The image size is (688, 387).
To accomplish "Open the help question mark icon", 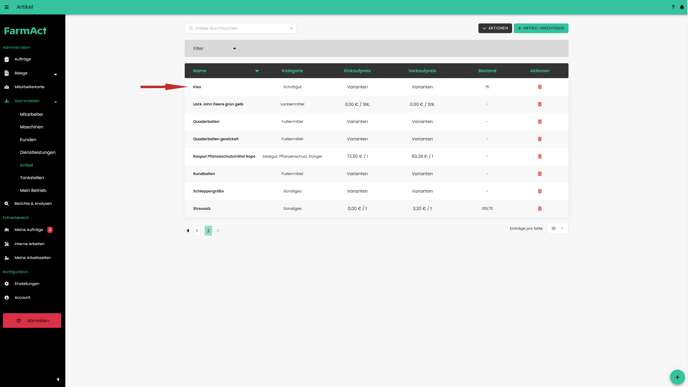I will [673, 7].
